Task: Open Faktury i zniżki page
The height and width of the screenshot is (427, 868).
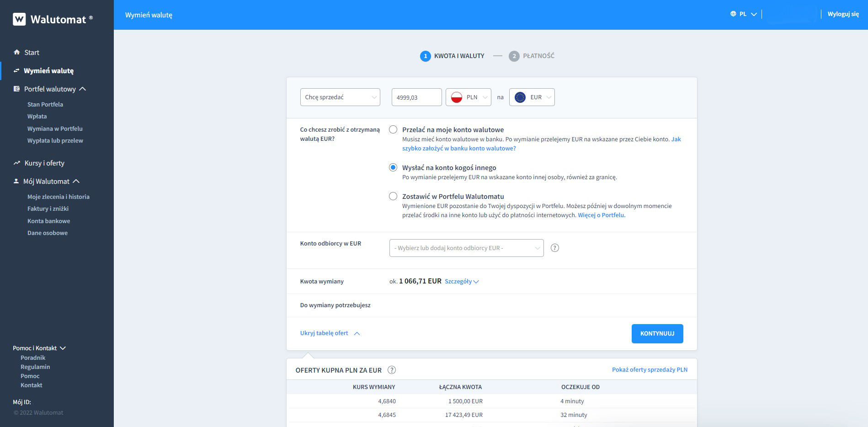Action: point(48,208)
